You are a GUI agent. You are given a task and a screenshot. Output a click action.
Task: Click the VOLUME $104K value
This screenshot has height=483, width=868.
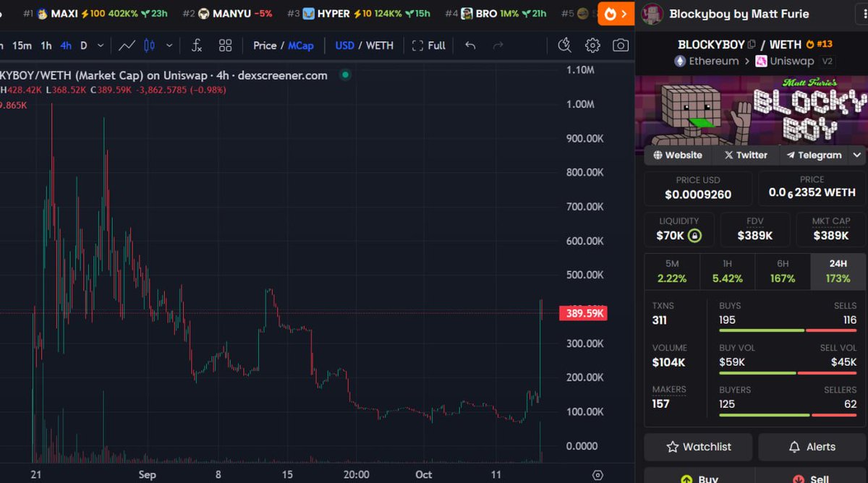tap(669, 362)
